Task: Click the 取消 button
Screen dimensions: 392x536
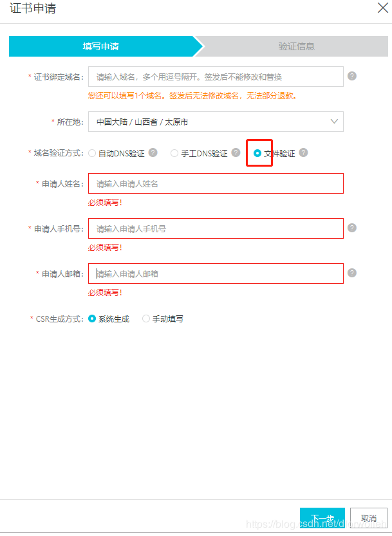Action: (368, 519)
